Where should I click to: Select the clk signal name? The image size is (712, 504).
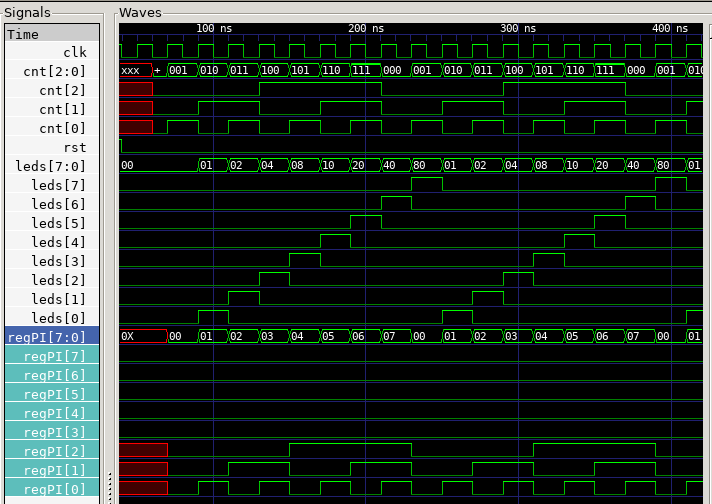(74, 52)
